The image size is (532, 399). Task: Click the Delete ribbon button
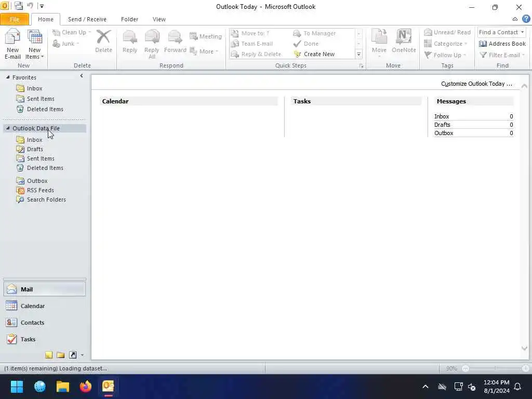[103, 42]
